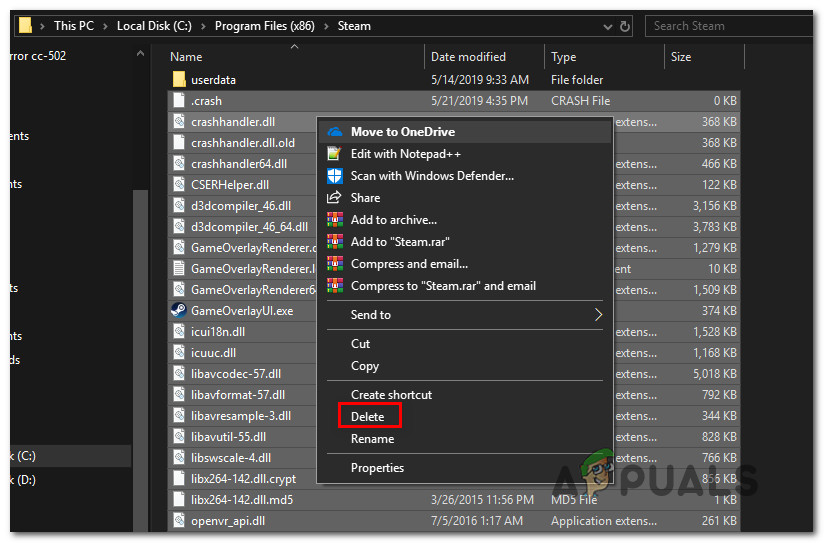This screenshot has height=543, width=824.
Task: Click the text file icon of GameOverlayRenderer log
Action: 179,269
